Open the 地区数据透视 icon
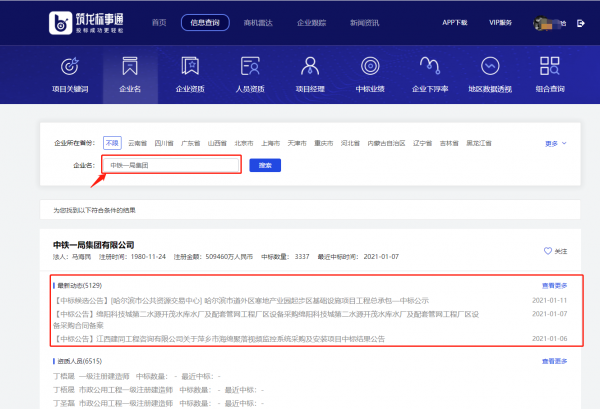Image resolution: width=600 pixels, height=409 pixels. 492,67
